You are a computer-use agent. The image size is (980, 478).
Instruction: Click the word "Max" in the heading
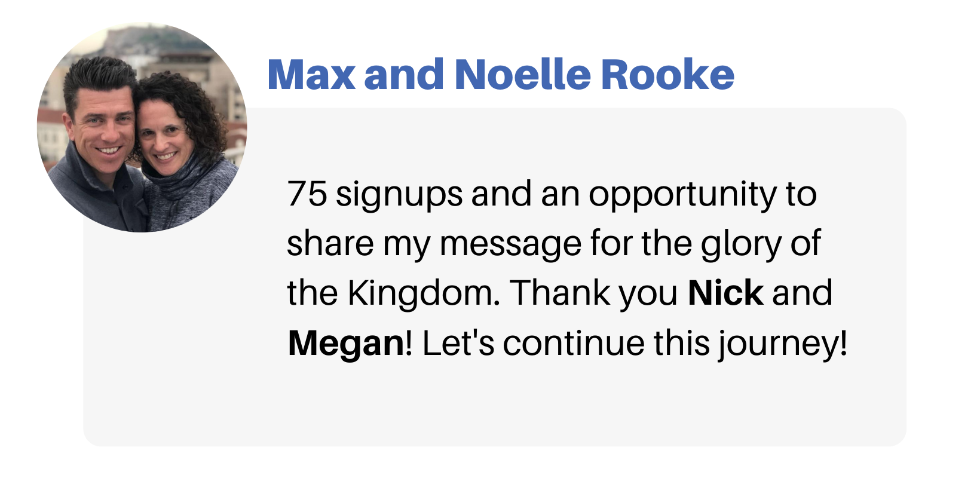pyautogui.click(x=311, y=75)
